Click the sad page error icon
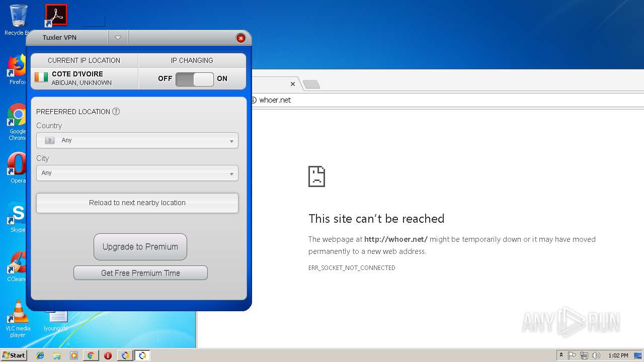Screen dimensions: 644x362 (317, 176)
